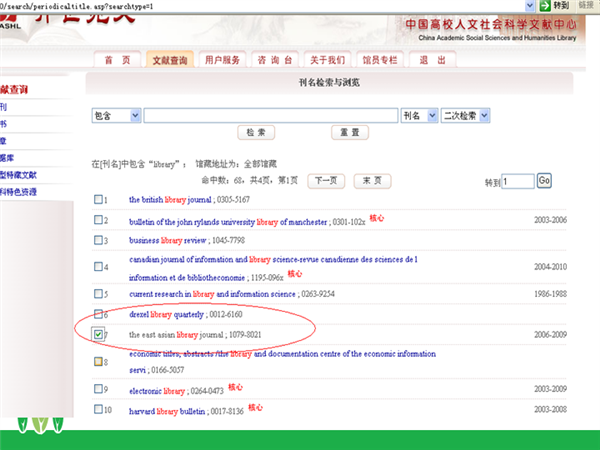Image resolution: width=600 pixels, height=450 pixels.
Task: Tick the checkbox for the british library journal
Action: pos(98,199)
